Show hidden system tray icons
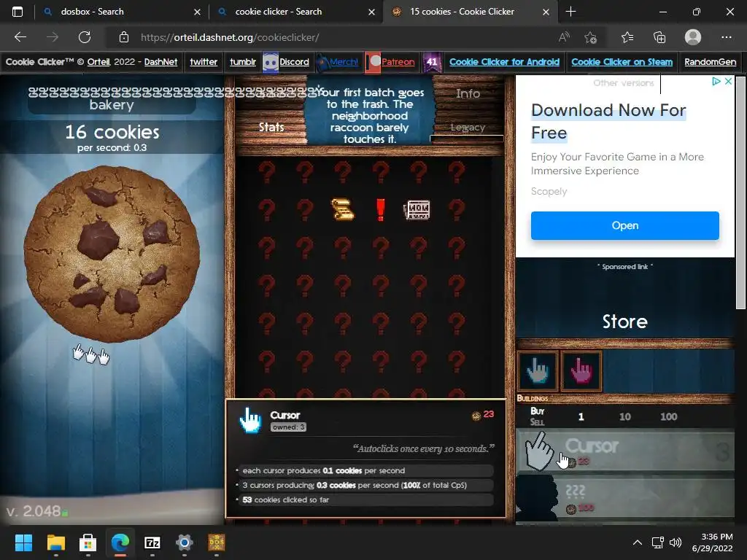Image resolution: width=747 pixels, height=560 pixels. (637, 542)
